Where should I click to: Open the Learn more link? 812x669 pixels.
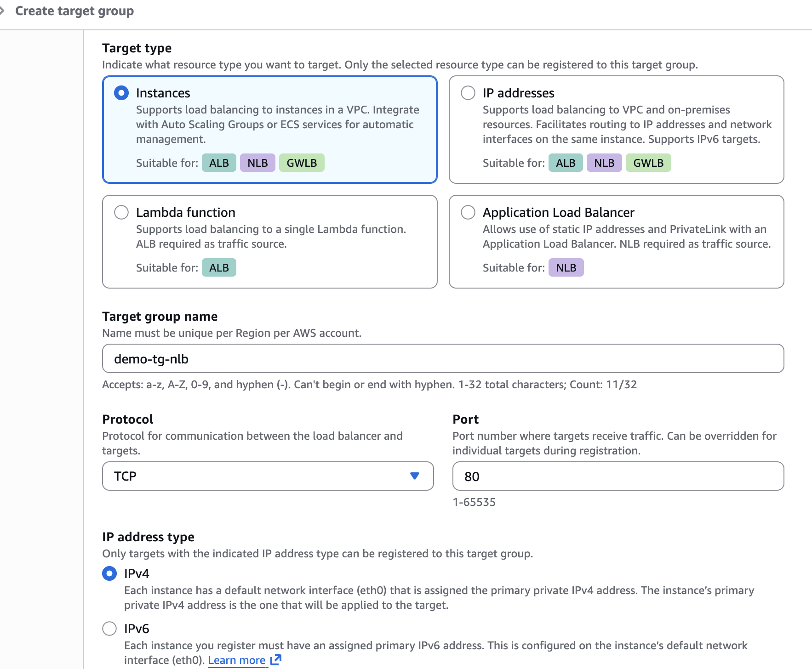[236, 660]
